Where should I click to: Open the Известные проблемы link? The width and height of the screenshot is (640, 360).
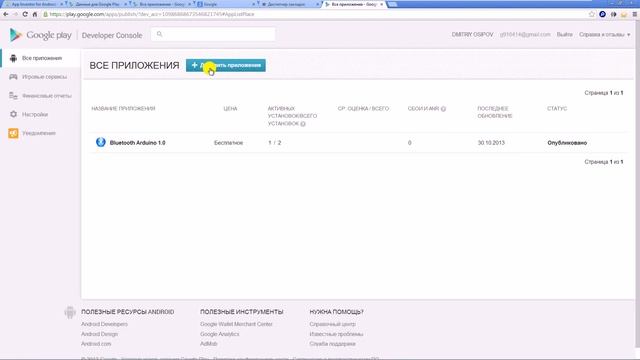coord(336,334)
